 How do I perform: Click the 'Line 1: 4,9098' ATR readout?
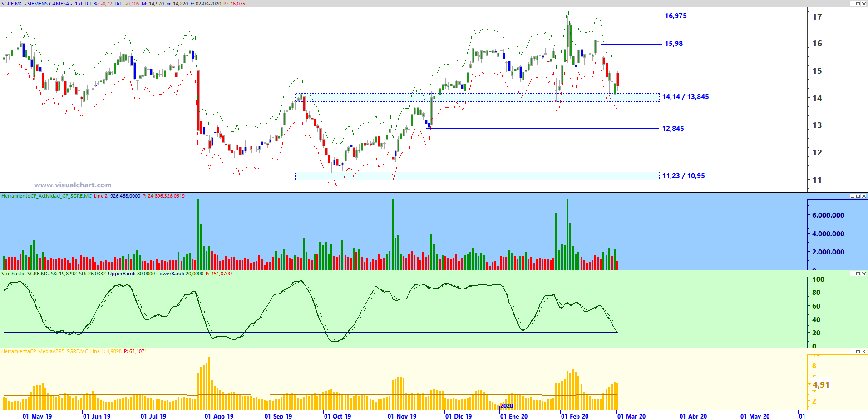106,351
